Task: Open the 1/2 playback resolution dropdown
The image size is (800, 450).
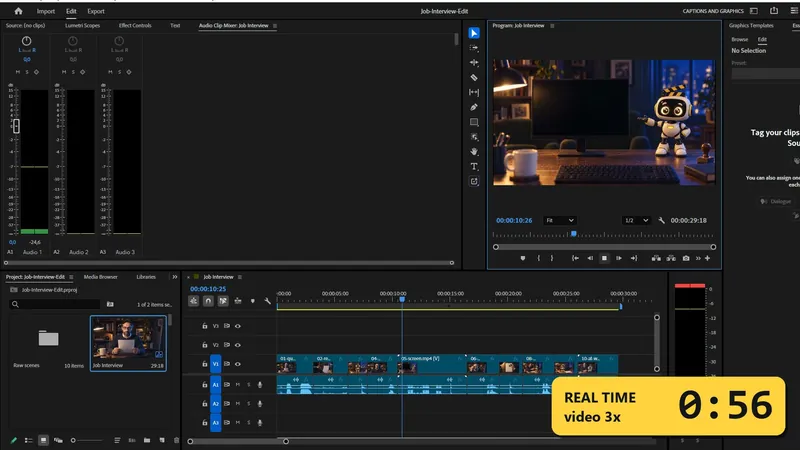Action: coord(636,220)
